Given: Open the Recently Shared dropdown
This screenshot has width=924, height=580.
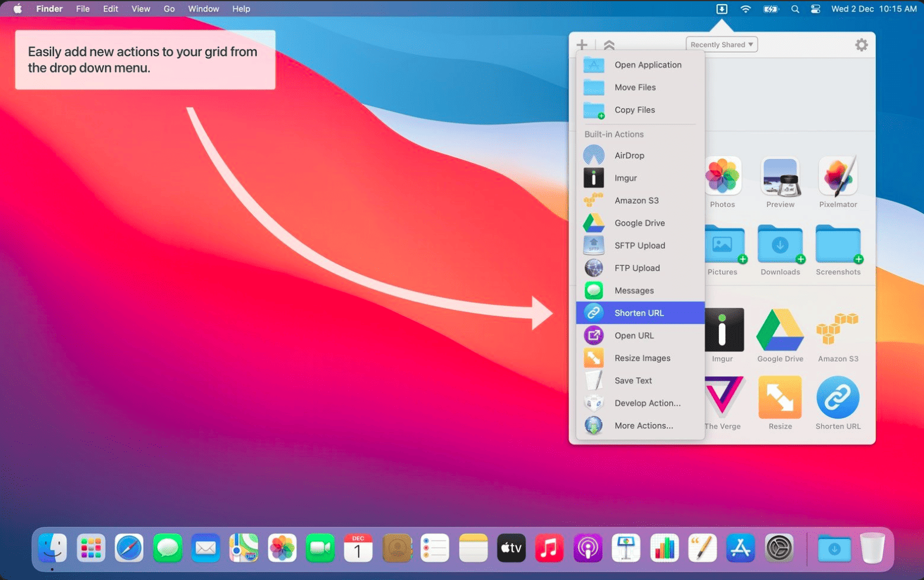Looking at the screenshot, I should (x=721, y=45).
